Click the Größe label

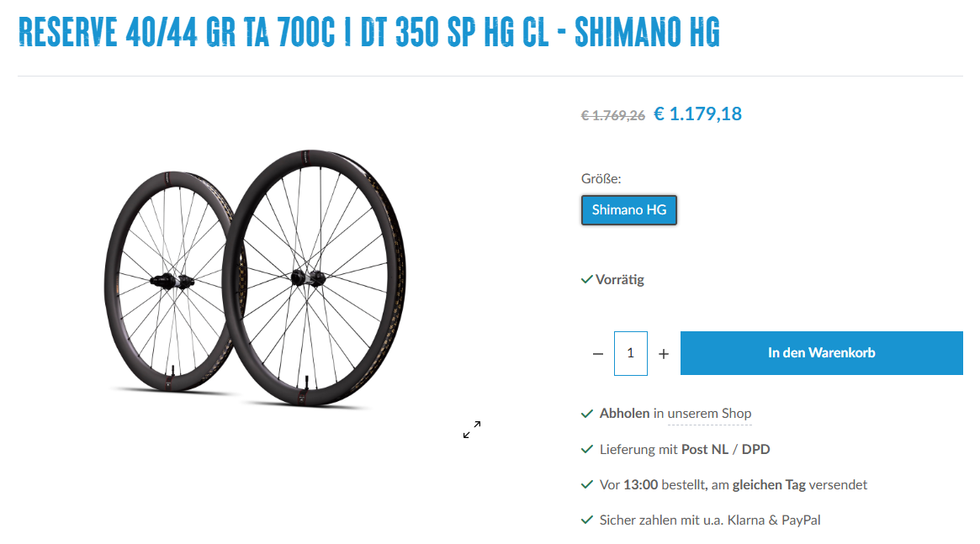(601, 178)
